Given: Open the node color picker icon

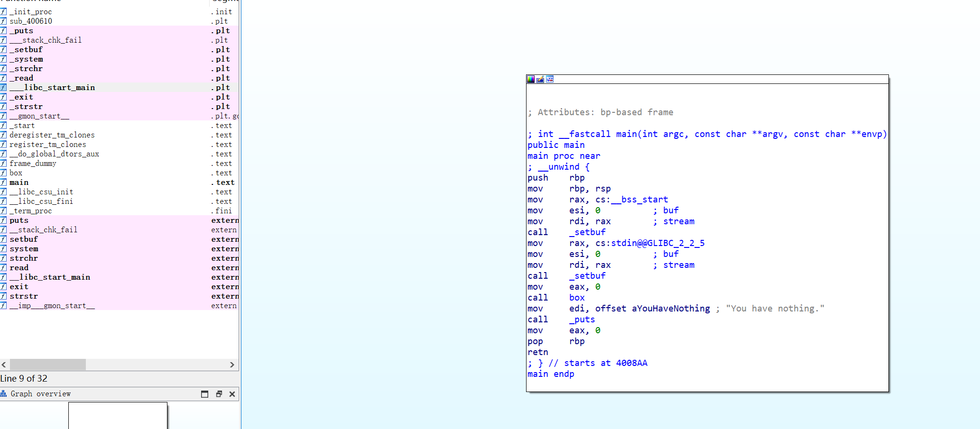Looking at the screenshot, I should click(x=531, y=79).
